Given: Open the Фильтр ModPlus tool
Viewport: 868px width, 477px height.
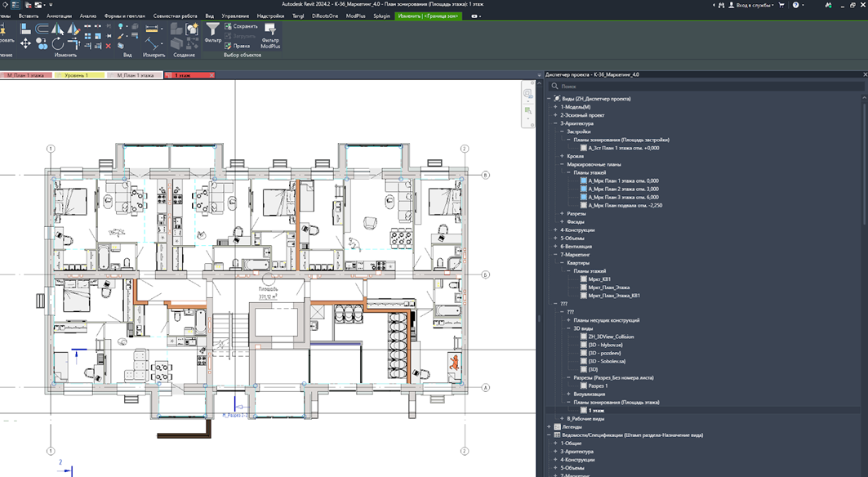Looking at the screenshot, I should [271, 35].
